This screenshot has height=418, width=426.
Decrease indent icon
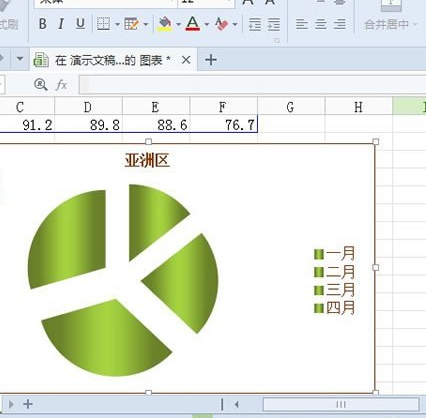coord(255,24)
